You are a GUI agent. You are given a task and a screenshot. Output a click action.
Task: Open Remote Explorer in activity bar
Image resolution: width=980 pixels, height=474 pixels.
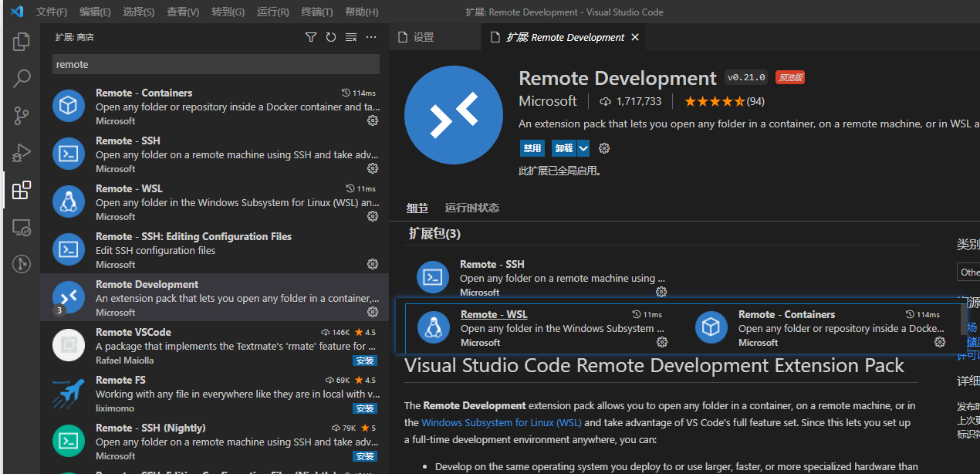(x=22, y=227)
